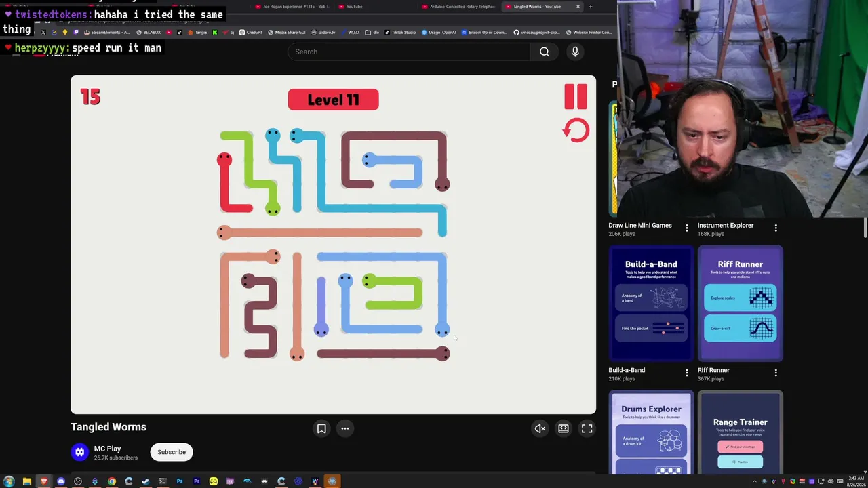Screen dimensions: 868x488
Task: Open the Drums Explorer thumbnail
Action: pyautogui.click(x=651, y=433)
